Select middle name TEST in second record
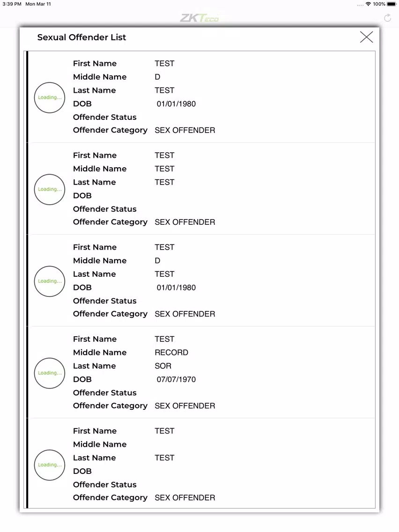Viewport: 399px width, 532px height. point(164,169)
